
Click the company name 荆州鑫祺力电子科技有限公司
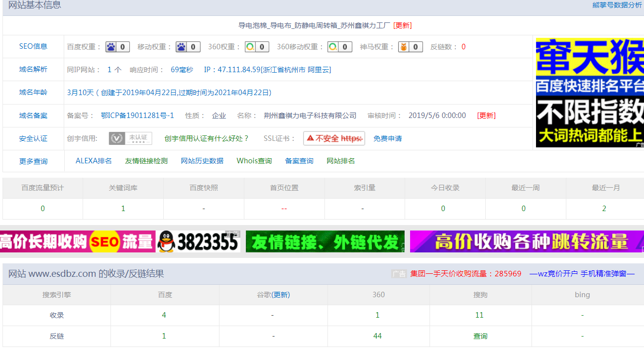310,116
